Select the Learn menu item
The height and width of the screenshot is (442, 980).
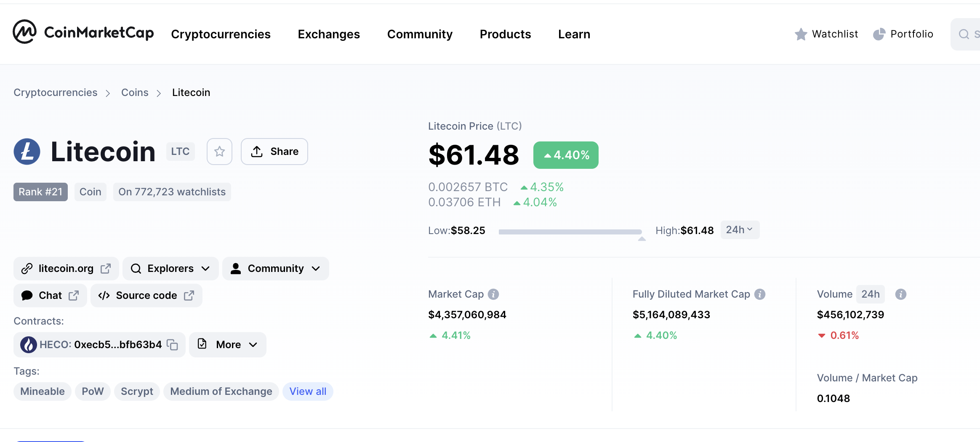[574, 34]
